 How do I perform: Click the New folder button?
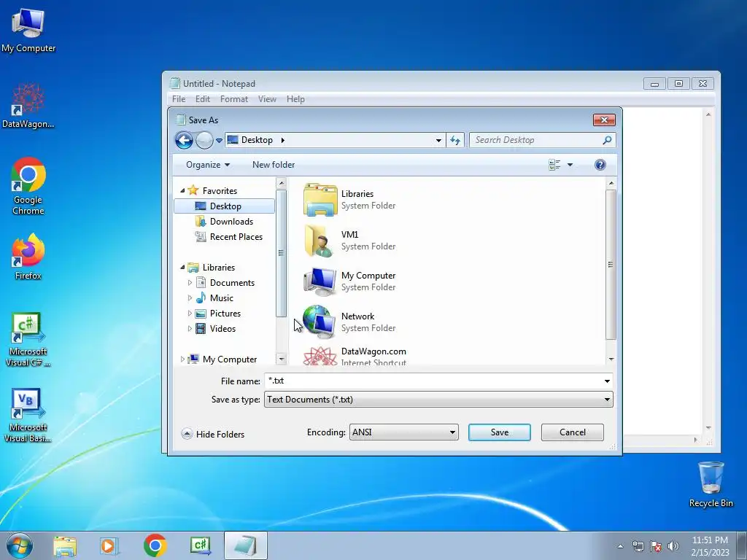click(x=274, y=165)
